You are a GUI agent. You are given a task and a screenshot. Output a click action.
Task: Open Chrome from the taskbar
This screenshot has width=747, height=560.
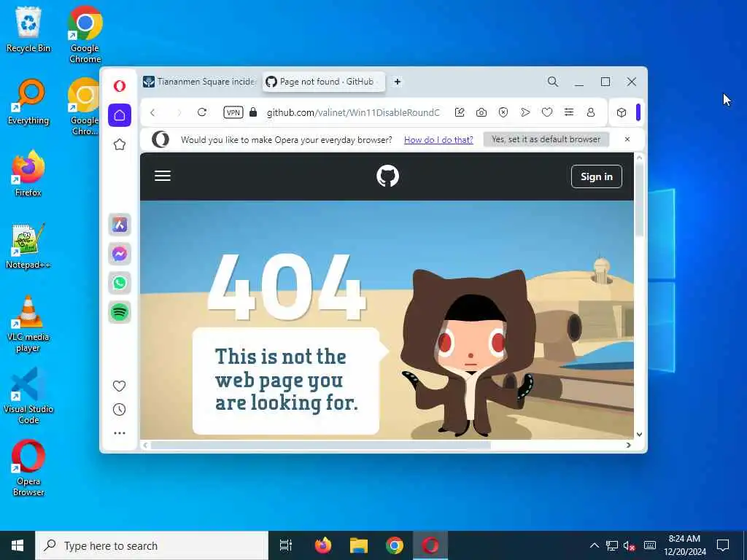point(395,545)
